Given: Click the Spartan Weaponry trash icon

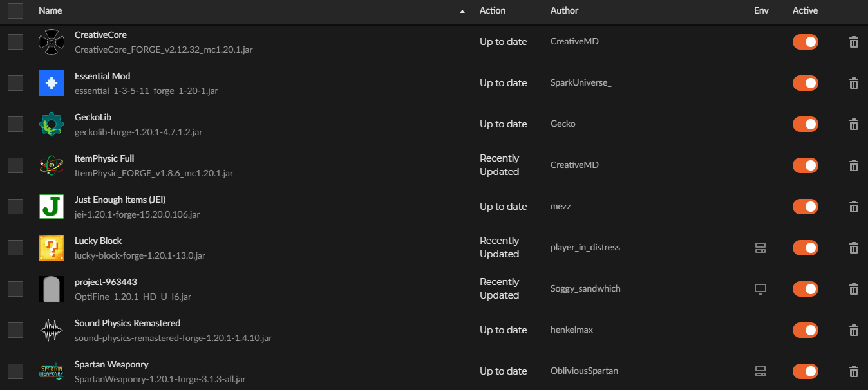Looking at the screenshot, I should pyautogui.click(x=854, y=371).
